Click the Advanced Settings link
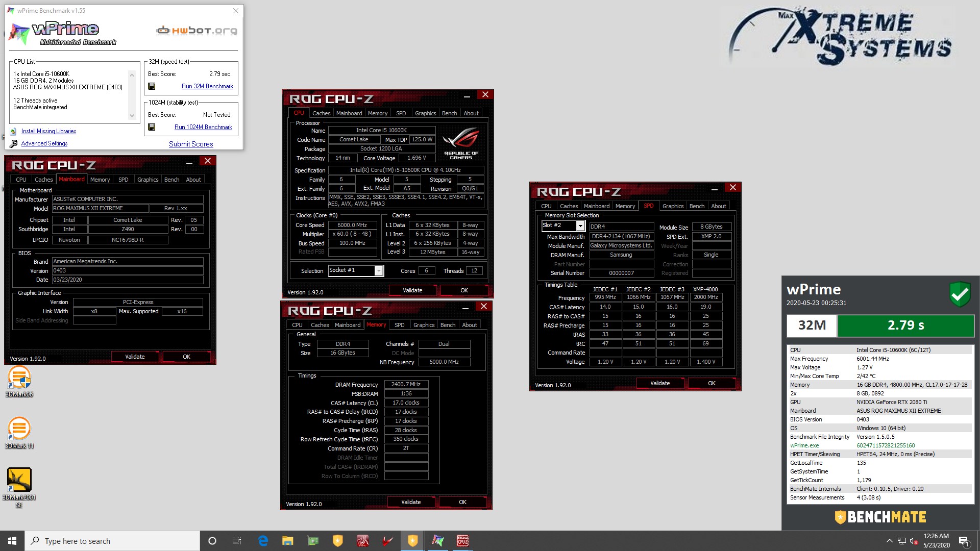This screenshot has height=551, width=980. point(44,143)
